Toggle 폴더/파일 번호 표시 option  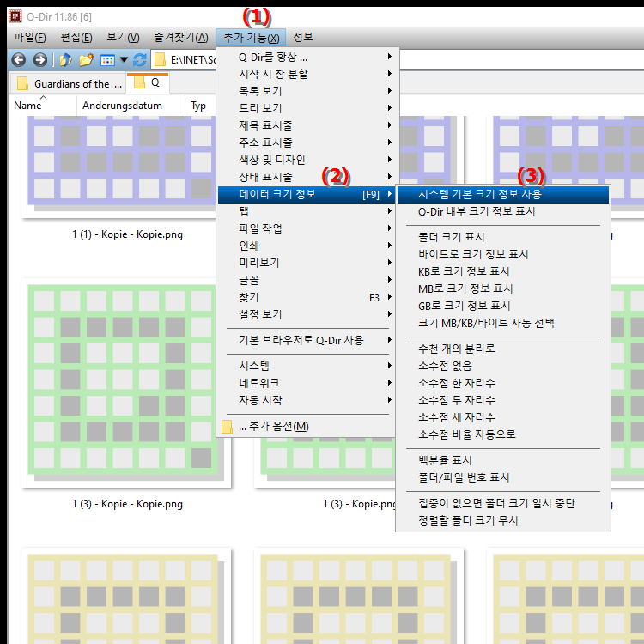point(502,477)
